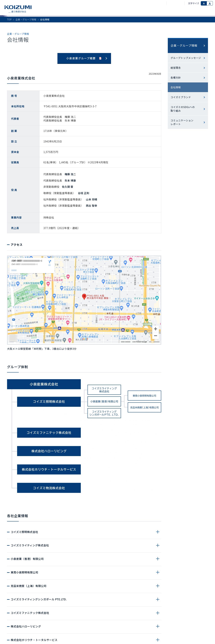The width and height of the screenshot is (215, 644).
Task: Click 株式会社ホリウチ・トータルサービス group box
Action: (x=49, y=469)
